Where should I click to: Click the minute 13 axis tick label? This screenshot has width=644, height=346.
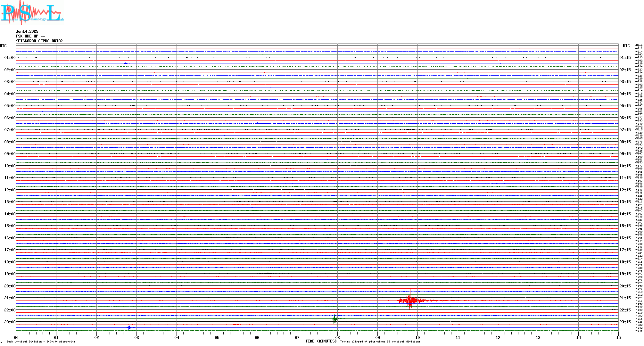pyautogui.click(x=538, y=337)
